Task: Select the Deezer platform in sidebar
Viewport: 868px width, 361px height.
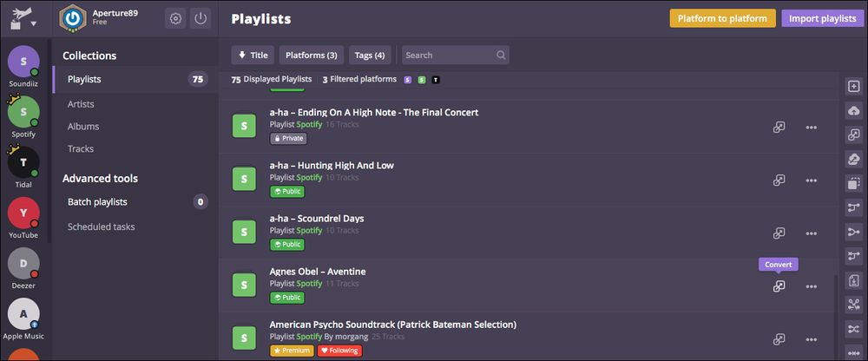Action: tap(23, 268)
